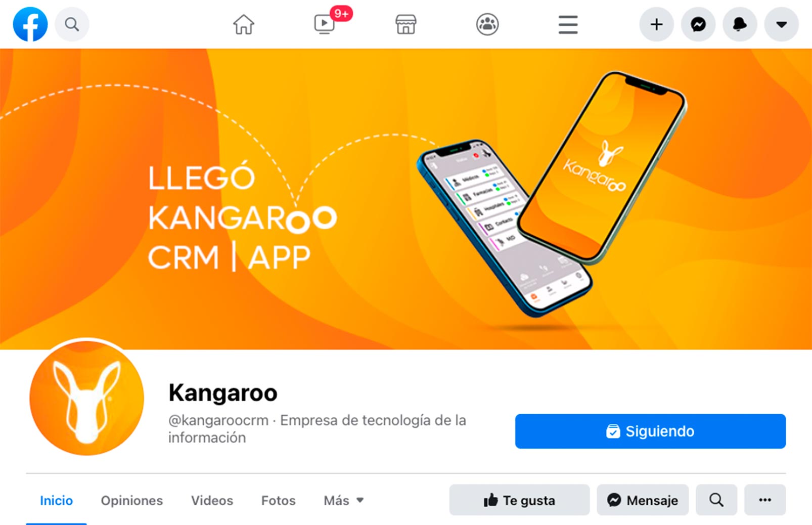Click the Facebook logo
This screenshot has height=525, width=812.
click(x=30, y=24)
